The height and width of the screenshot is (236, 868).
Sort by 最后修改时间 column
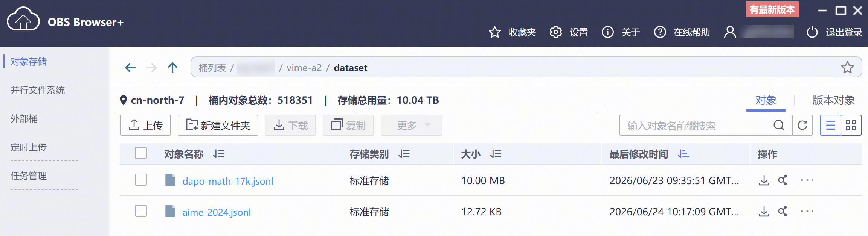683,154
